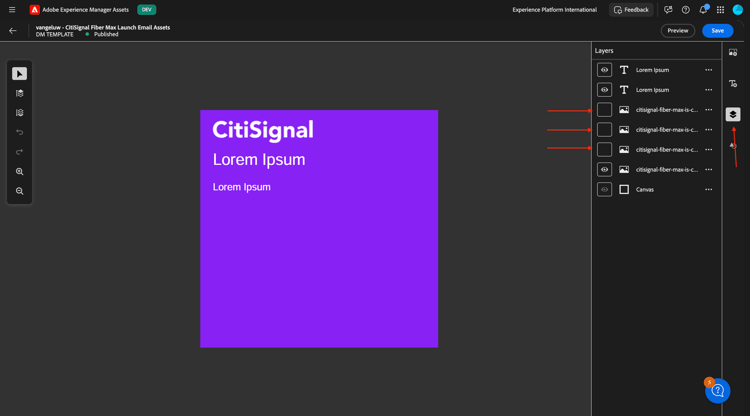Screen dimensions: 750x416
Task: Open the blue floating help bubble
Action: point(717,391)
